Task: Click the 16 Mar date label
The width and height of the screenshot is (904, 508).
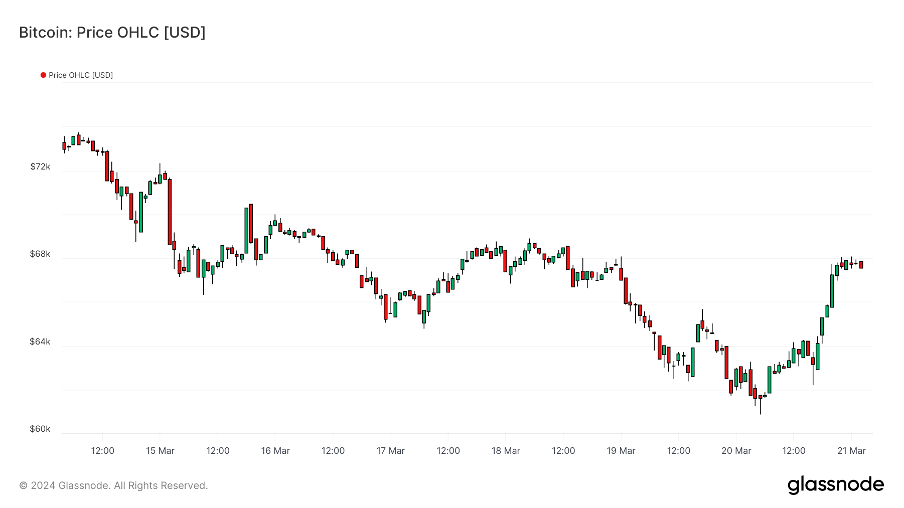Action: click(275, 450)
